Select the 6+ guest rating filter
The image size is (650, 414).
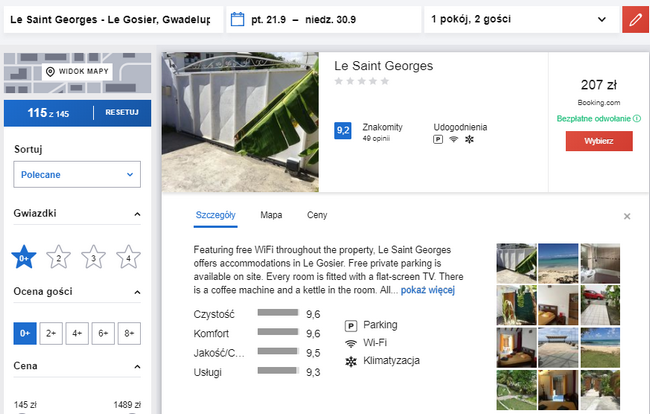click(103, 333)
